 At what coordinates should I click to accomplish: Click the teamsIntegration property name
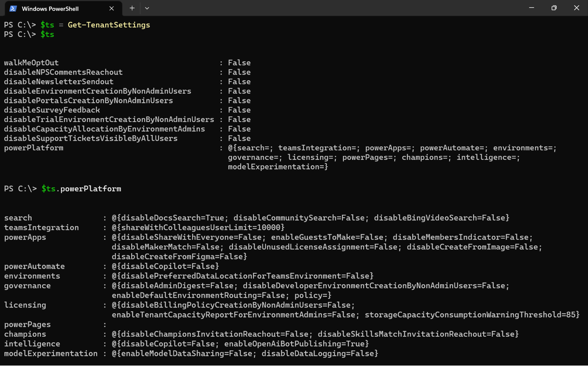pos(41,227)
